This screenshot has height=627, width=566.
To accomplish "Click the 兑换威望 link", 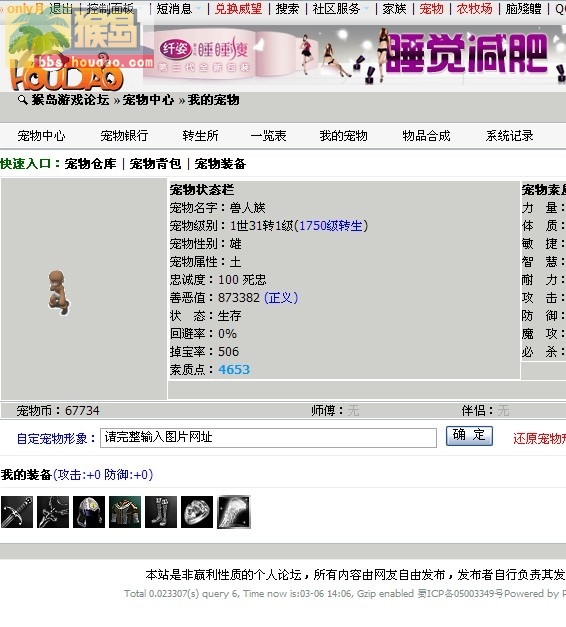I will 238,9.
